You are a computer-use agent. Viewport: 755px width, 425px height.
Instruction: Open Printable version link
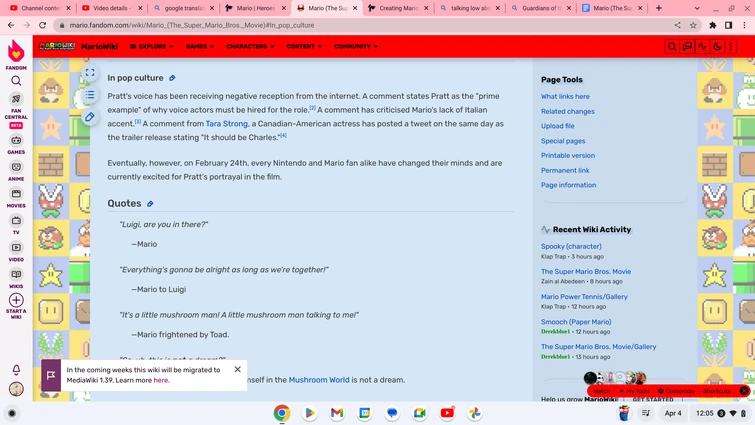tap(568, 155)
